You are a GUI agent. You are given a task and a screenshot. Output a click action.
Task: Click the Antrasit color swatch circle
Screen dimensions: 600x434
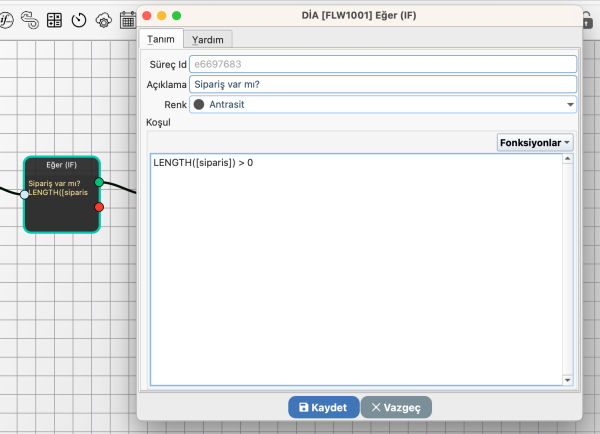point(198,104)
